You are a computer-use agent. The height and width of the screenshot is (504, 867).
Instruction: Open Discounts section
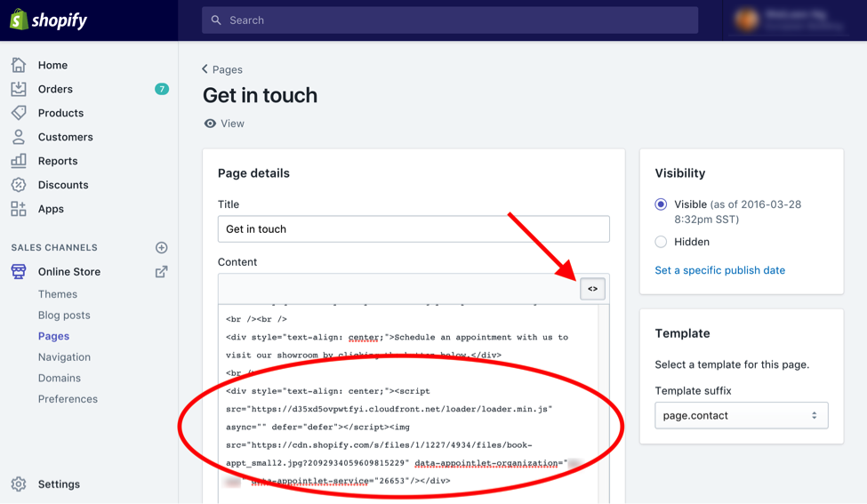(x=63, y=185)
